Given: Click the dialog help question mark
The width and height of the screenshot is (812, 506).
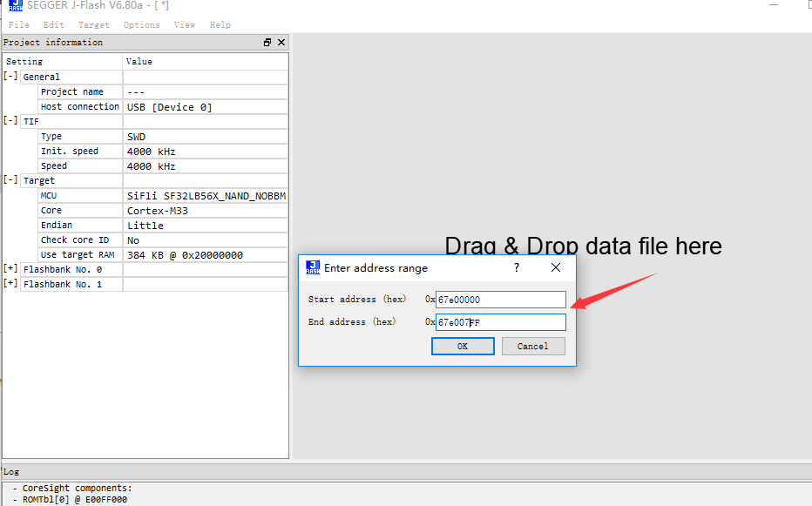Looking at the screenshot, I should (x=517, y=267).
